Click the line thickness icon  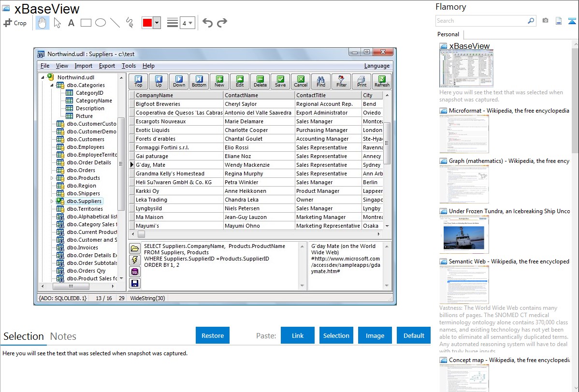pos(172,23)
